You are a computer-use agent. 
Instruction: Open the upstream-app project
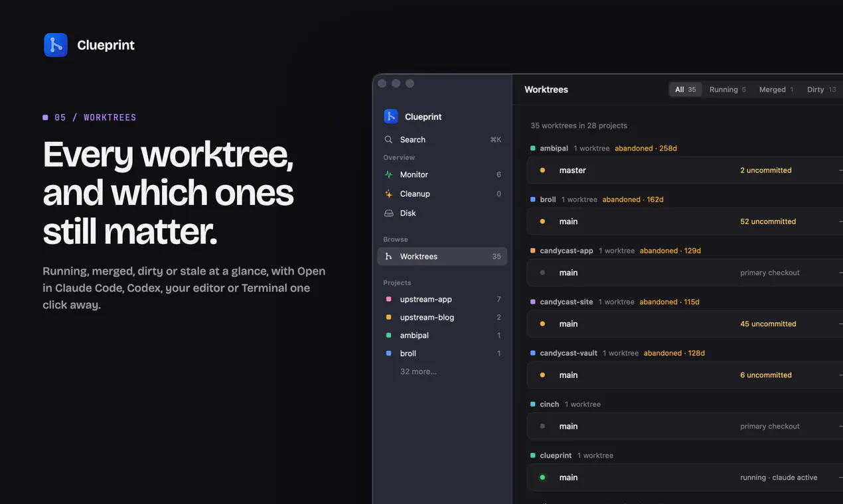click(442, 299)
